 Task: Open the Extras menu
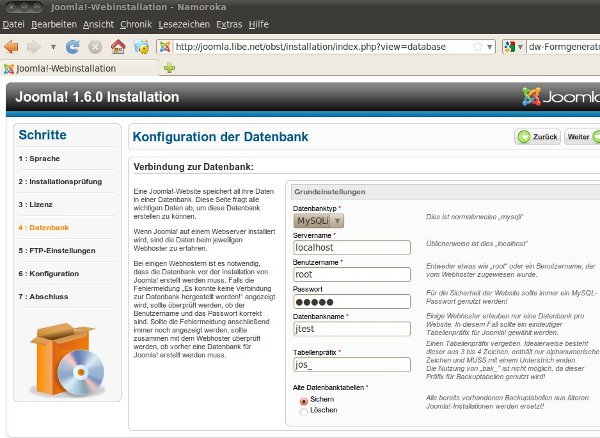point(229,24)
